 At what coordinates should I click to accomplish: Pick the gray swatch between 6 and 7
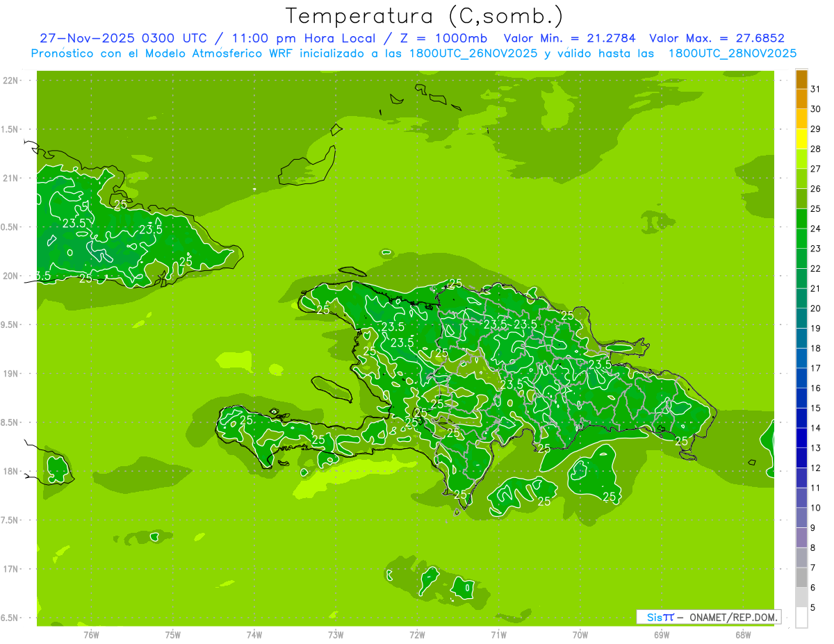click(801, 577)
